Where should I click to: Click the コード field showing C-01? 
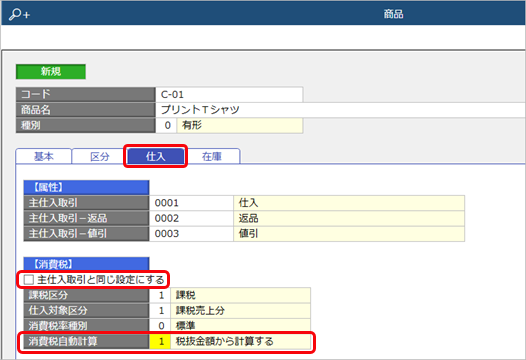(x=229, y=94)
